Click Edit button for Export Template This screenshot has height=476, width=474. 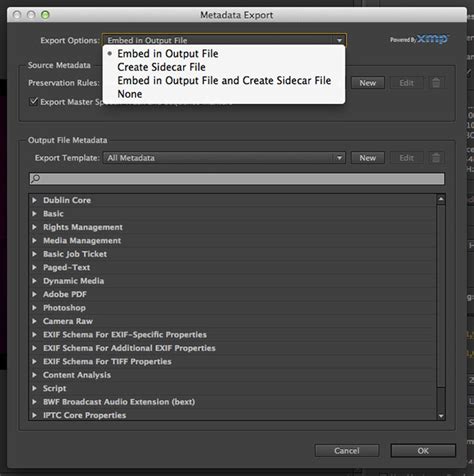pos(407,158)
